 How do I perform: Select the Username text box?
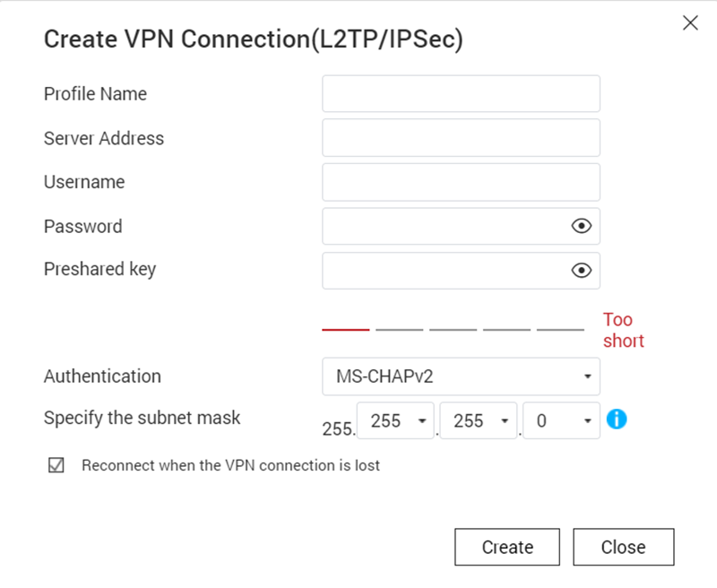(x=461, y=182)
